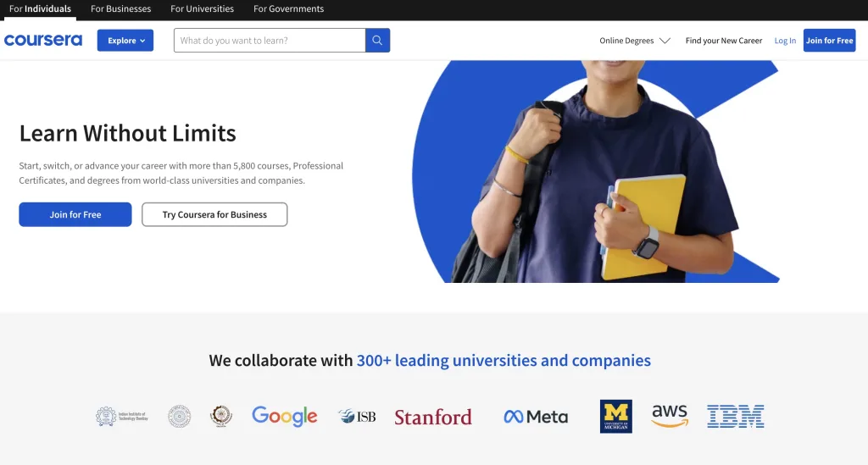Click the third round university crest logo
Viewport: 868px width, 465px height.
[221, 417]
